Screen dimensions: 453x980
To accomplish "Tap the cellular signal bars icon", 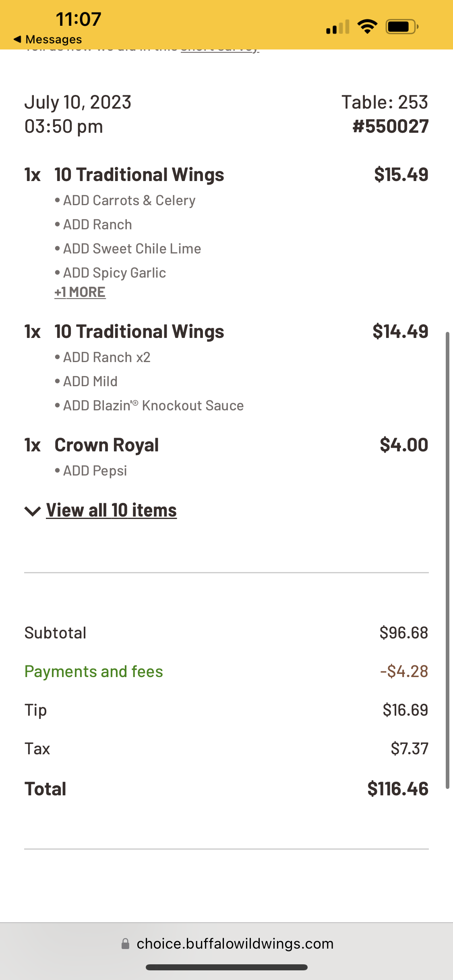I will tap(338, 27).
